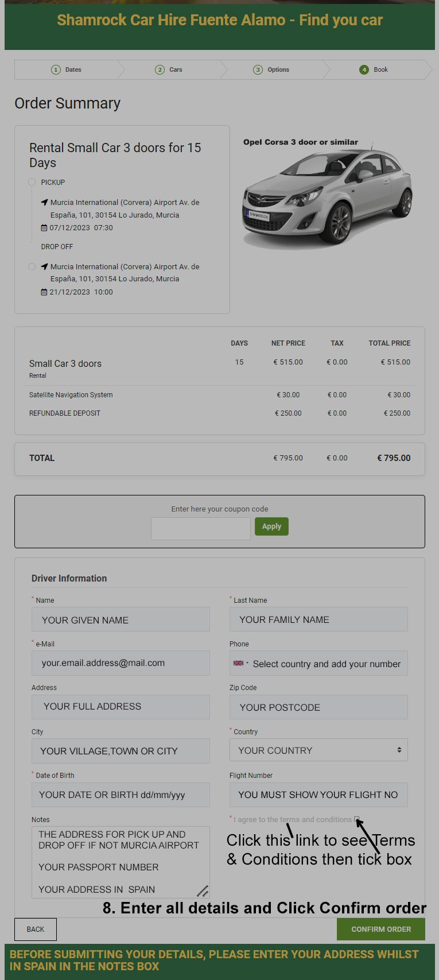Switch to the Book step tab
This screenshot has width=439, height=980.
point(374,70)
